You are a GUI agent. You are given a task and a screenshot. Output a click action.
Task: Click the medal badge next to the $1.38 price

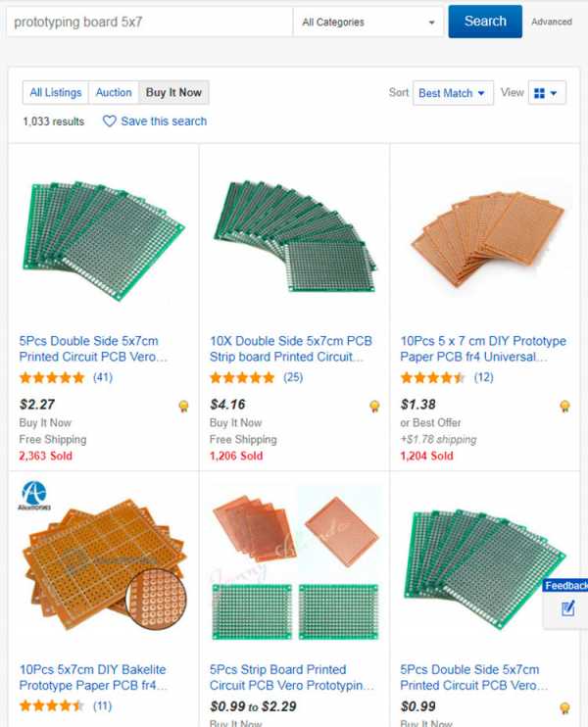(564, 407)
